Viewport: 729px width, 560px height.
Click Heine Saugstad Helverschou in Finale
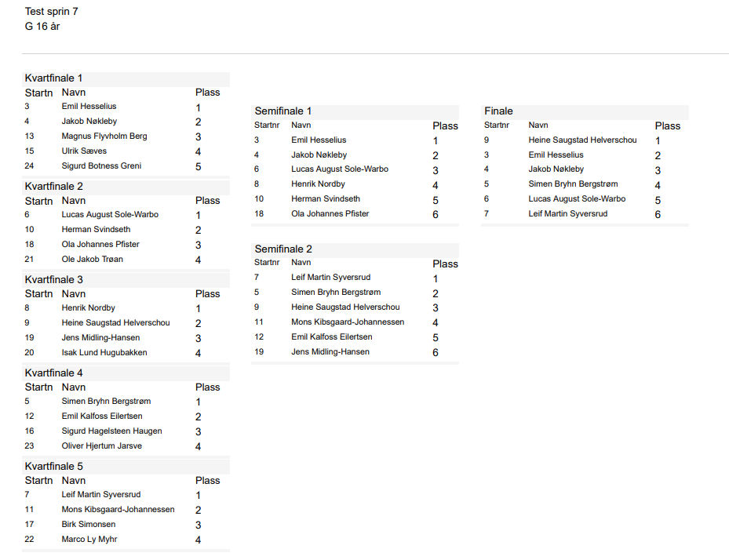pyautogui.click(x=582, y=140)
